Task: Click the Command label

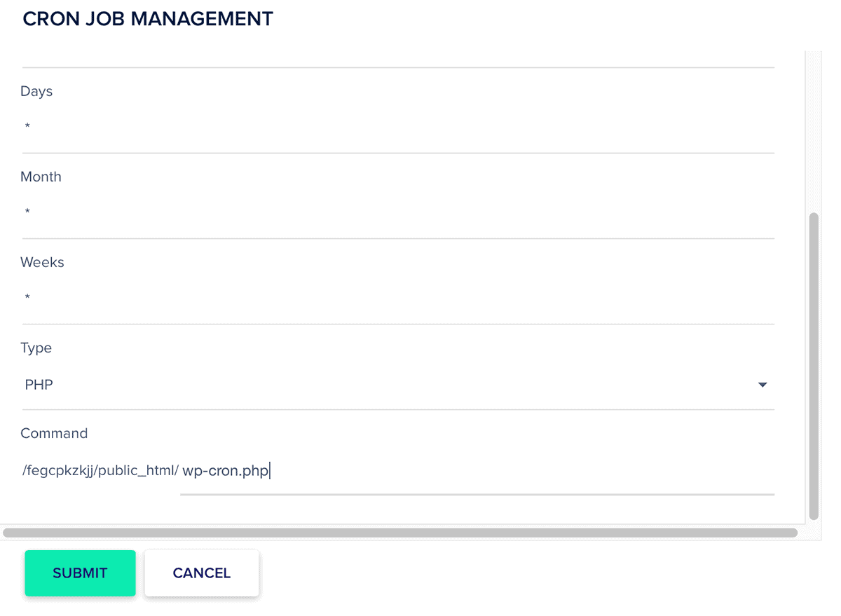Action: (54, 434)
